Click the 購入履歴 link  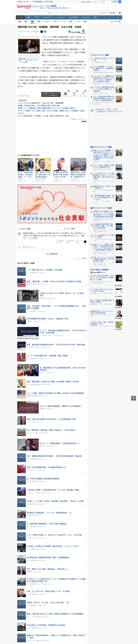[x=112, y=13]
